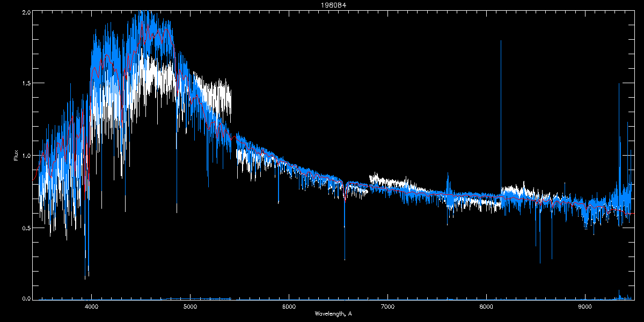This screenshot has width=644, height=322.
Task: Click the 9000 x-axis tick label
Action: click(x=585, y=307)
